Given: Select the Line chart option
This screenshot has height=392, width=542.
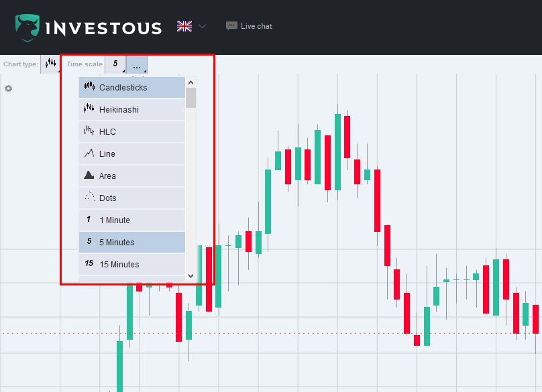Looking at the screenshot, I should tap(132, 153).
